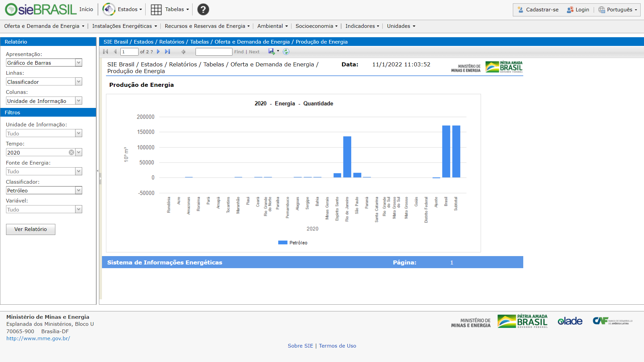Click the help question mark icon
The height and width of the screenshot is (362, 644).
(203, 9)
